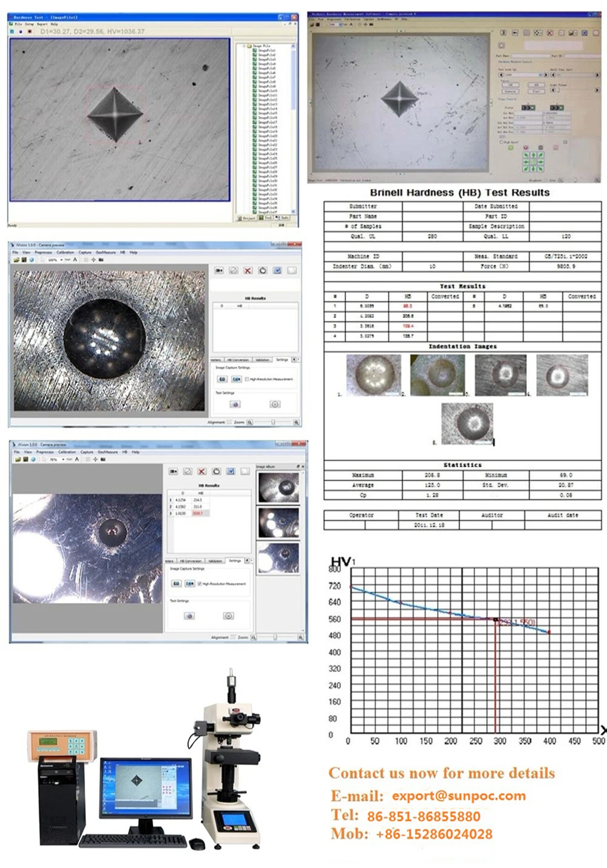
Task: Enable High-Resolution Measurement in iVision window with empty HB Results
Action: (248, 379)
